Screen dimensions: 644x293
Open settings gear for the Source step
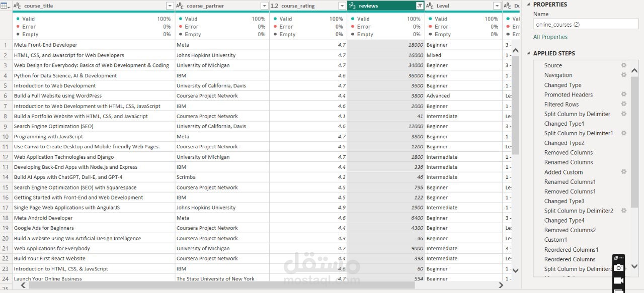tap(624, 65)
